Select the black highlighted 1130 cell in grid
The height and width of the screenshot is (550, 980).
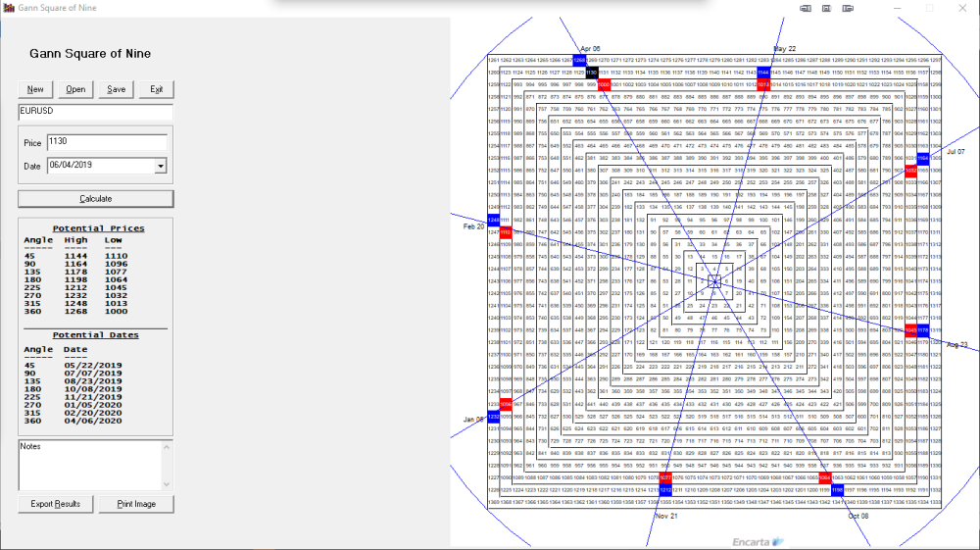592,73
